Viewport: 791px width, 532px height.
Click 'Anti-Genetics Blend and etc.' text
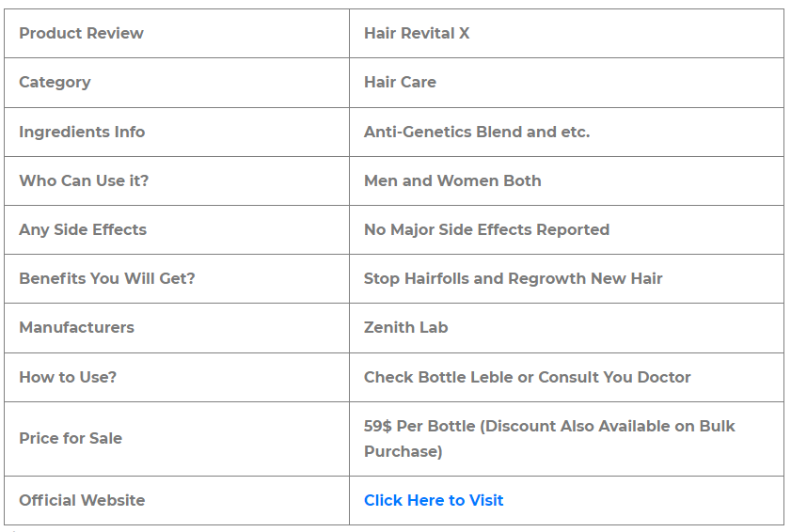tap(477, 132)
